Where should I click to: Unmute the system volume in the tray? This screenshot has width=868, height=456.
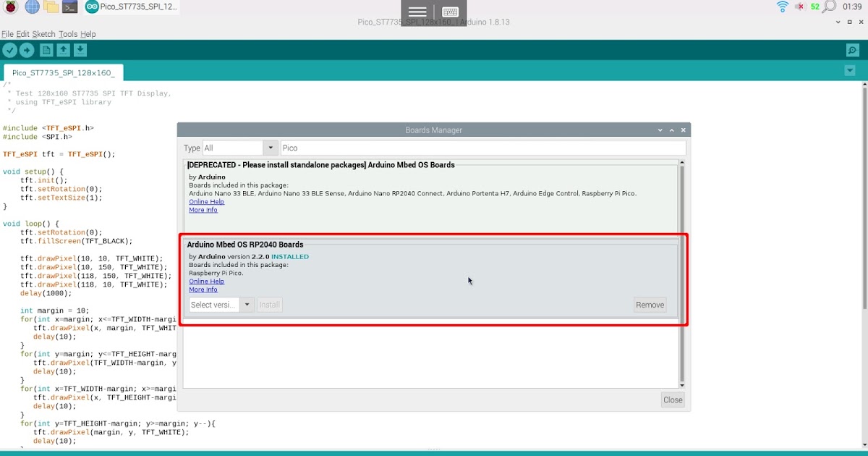[800, 7]
